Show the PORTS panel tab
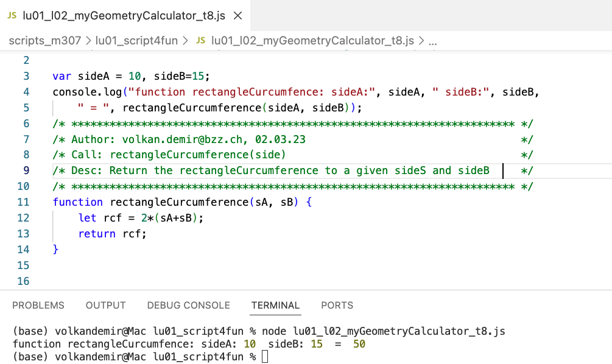 click(337, 306)
